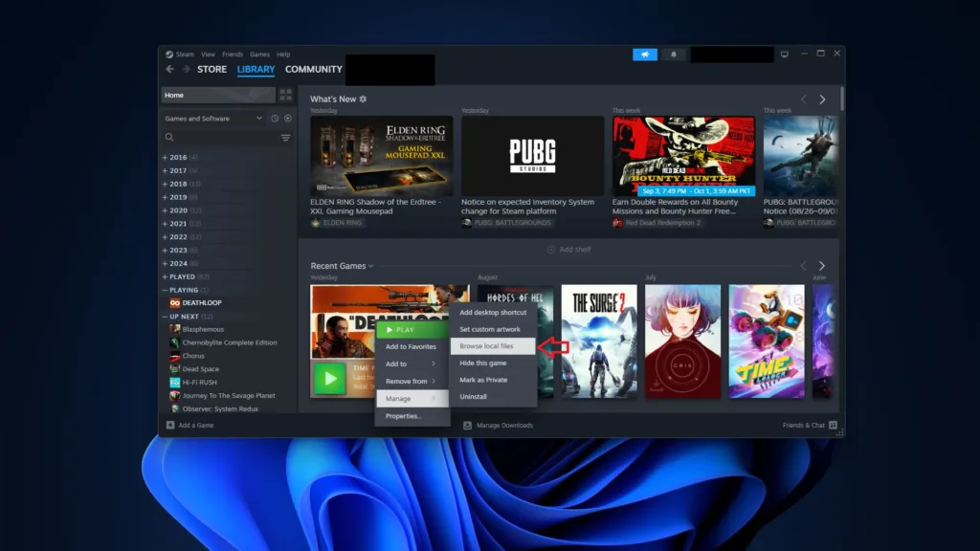Open the Remove from submenu

[x=412, y=381]
